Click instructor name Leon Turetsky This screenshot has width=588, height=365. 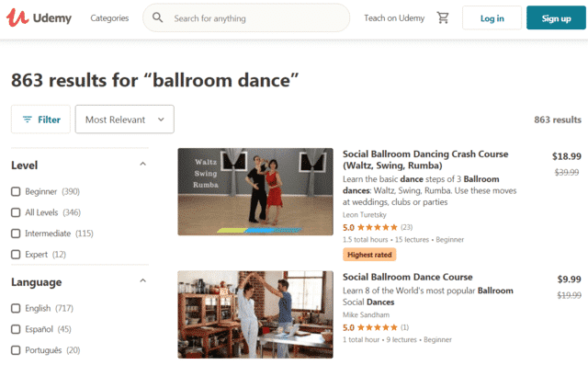click(x=364, y=214)
